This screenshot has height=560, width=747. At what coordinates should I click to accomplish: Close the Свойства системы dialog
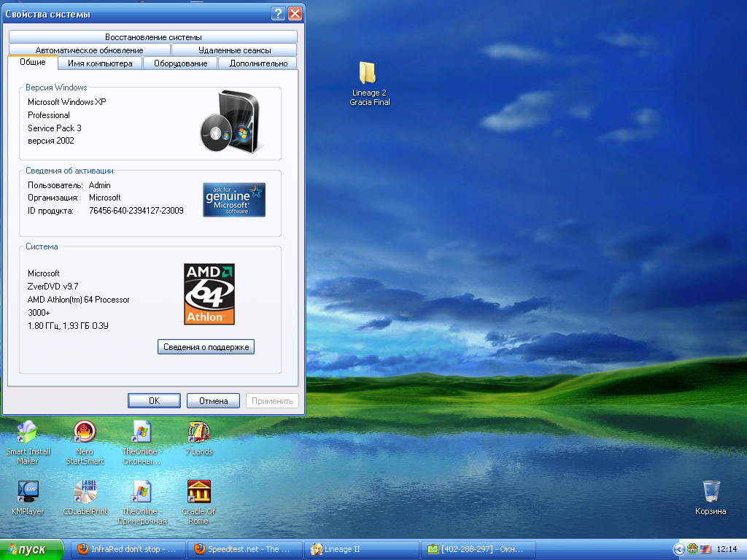(295, 14)
